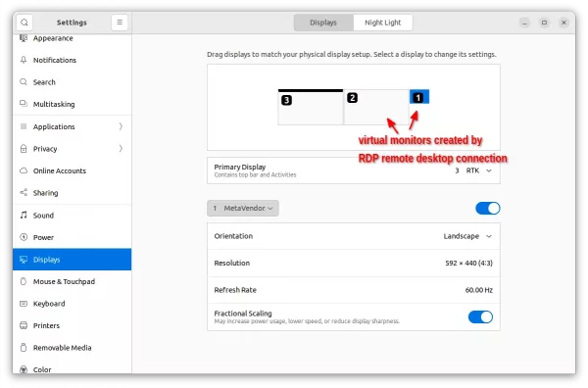Screen dimensions: 588x388
Task: Switch to the Displays tab
Action: pos(323,23)
